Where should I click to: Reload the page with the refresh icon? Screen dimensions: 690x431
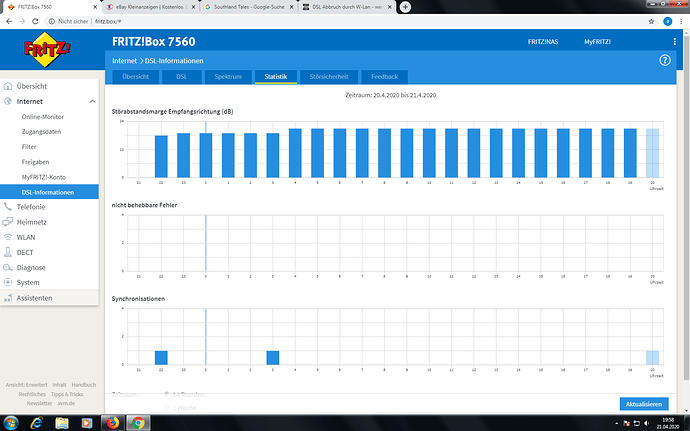(x=35, y=21)
